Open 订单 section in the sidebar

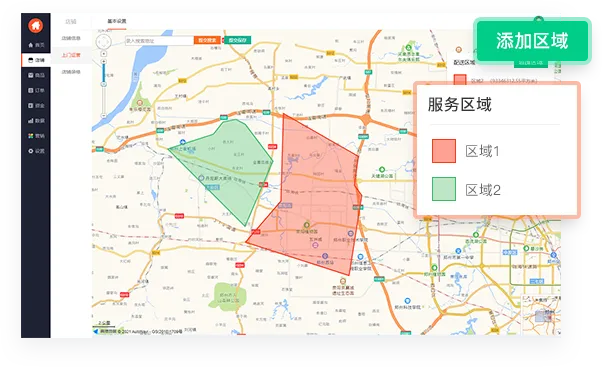36,90
